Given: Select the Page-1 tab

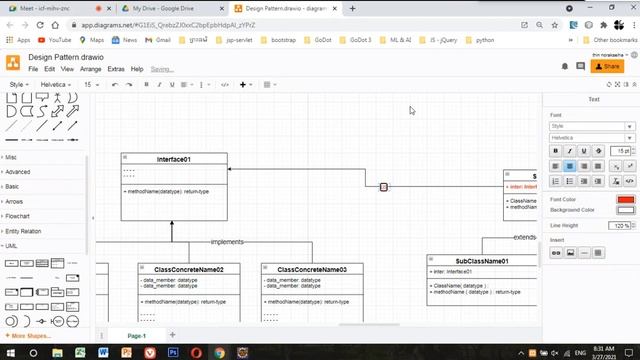Looking at the screenshot, I should click(137, 336).
